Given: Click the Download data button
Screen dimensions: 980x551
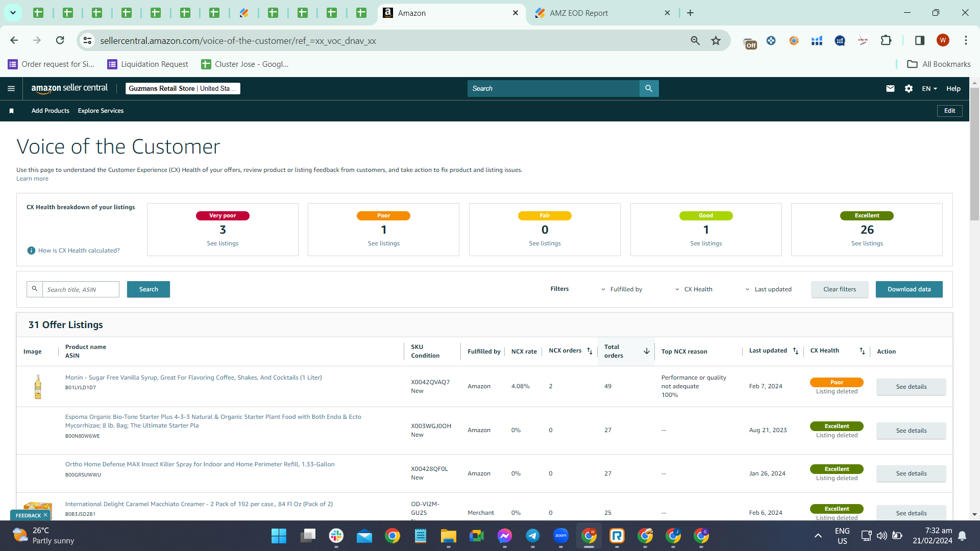Looking at the screenshot, I should tap(909, 289).
